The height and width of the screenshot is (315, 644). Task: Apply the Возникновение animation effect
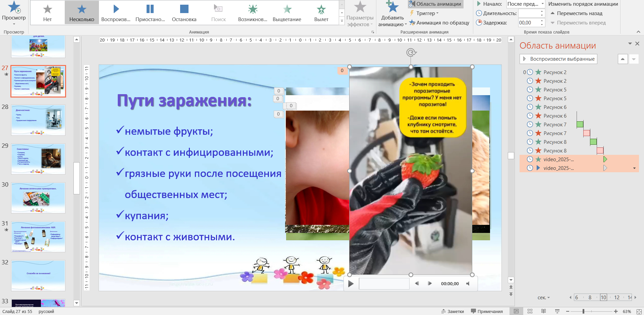point(252,12)
